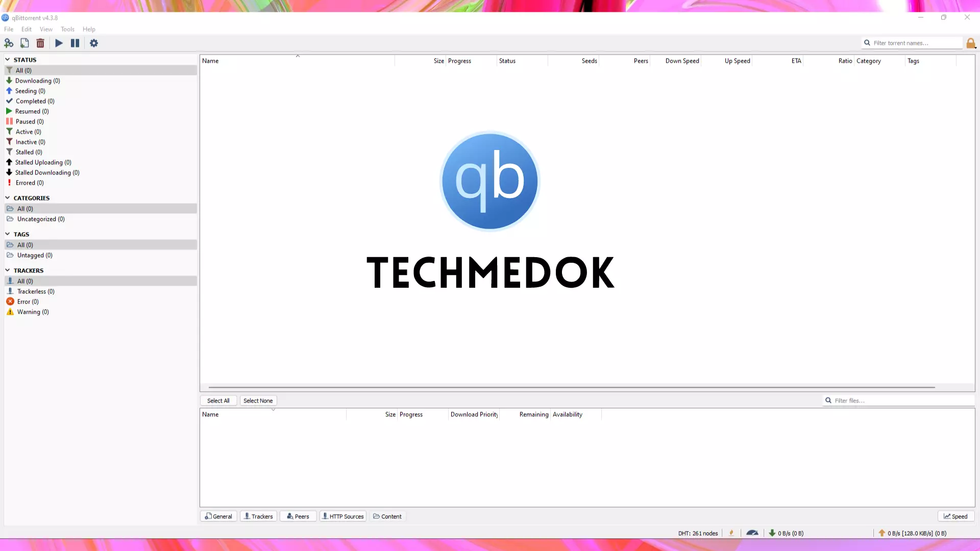
Task: Click the Resume (play) toolbar icon
Action: pos(59,43)
